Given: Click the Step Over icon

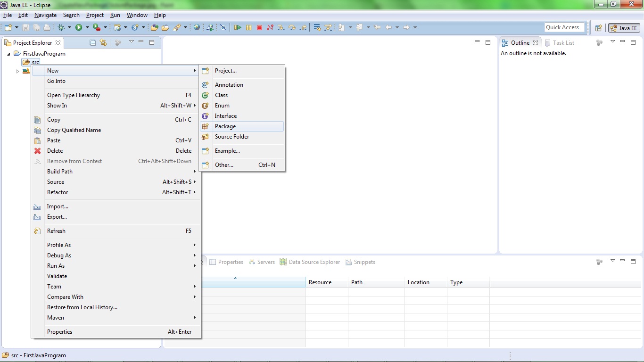Looking at the screenshot, I should [292, 28].
